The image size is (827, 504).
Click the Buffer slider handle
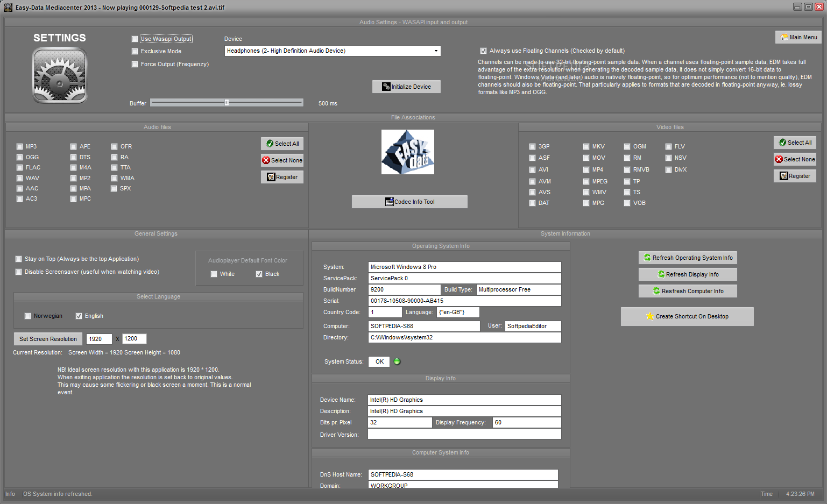click(227, 102)
